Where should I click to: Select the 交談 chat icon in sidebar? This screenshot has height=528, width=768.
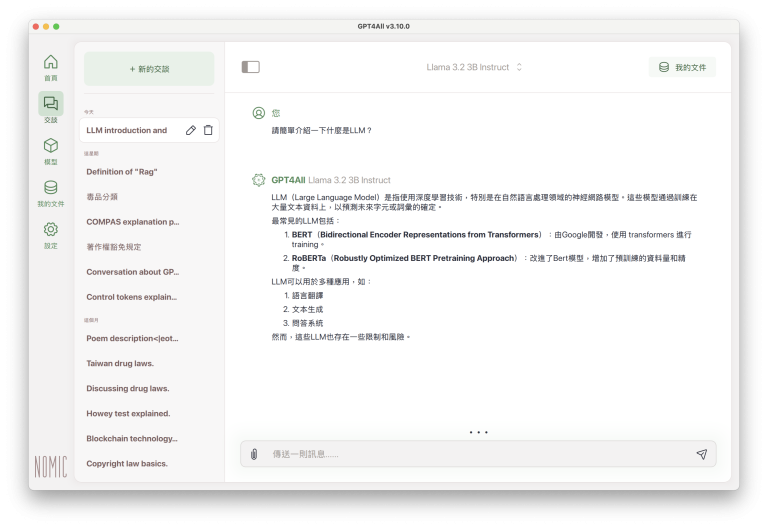(50, 104)
